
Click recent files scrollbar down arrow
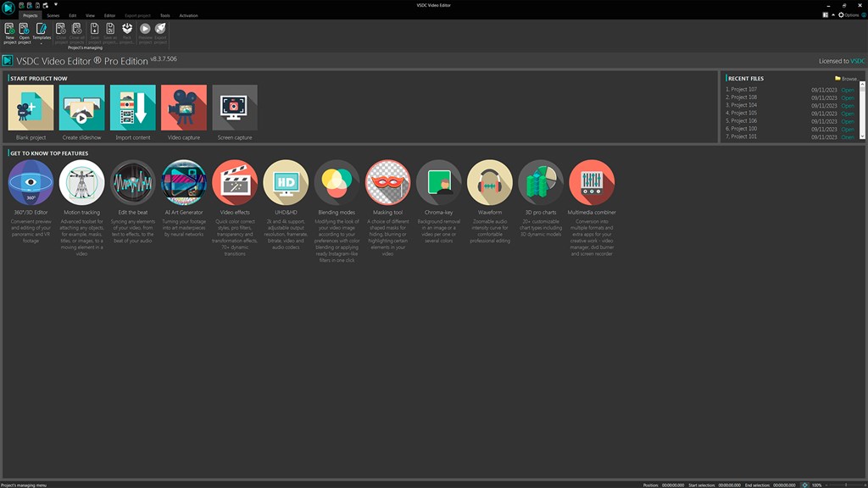[862, 136]
